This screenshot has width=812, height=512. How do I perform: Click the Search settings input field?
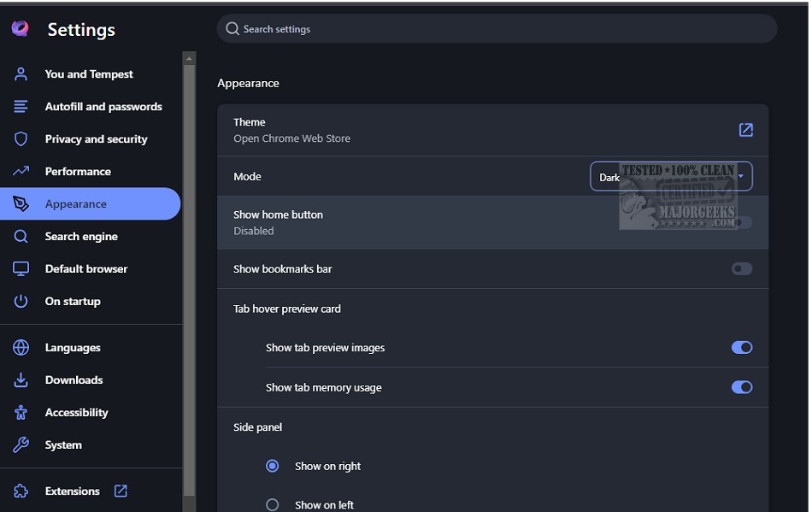(x=496, y=29)
